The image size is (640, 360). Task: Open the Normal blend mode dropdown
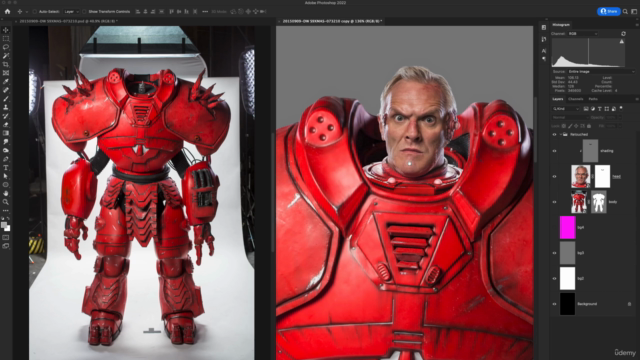[570, 118]
